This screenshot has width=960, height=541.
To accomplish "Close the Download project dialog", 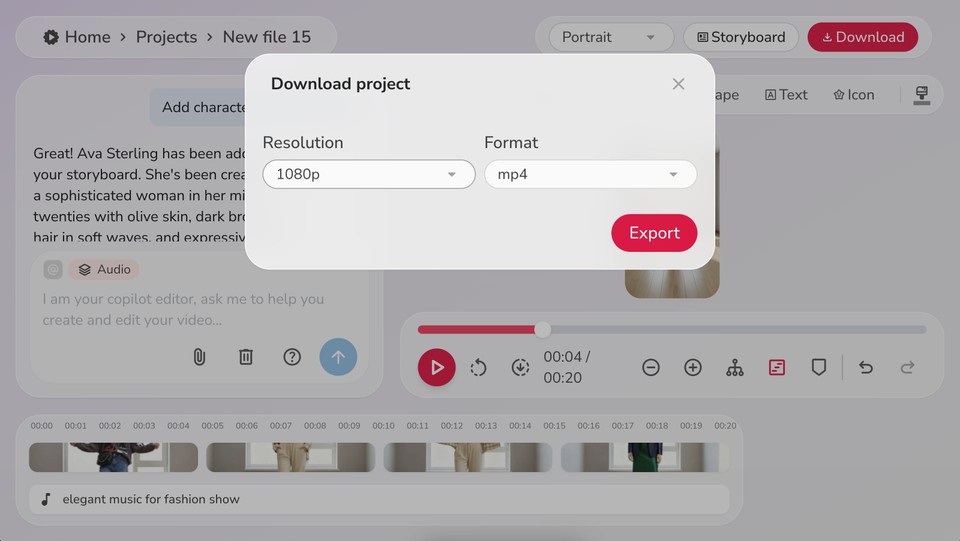I will [x=678, y=84].
